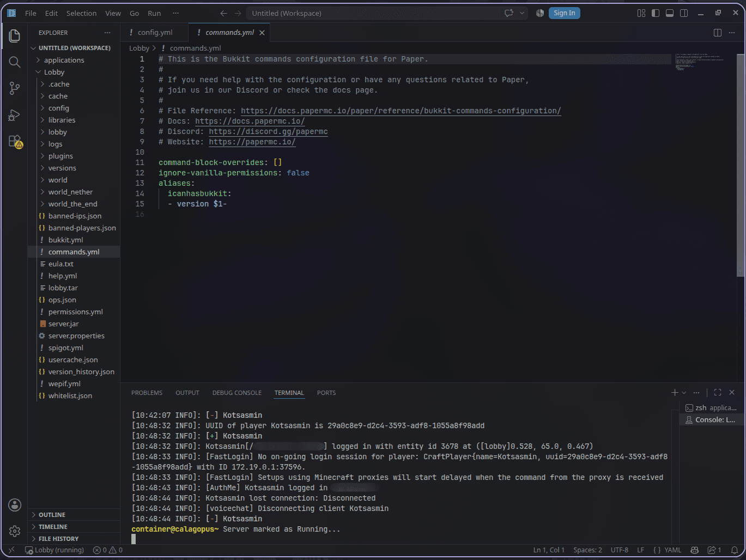Open the remote window indicator in status bar

[x=11, y=550]
